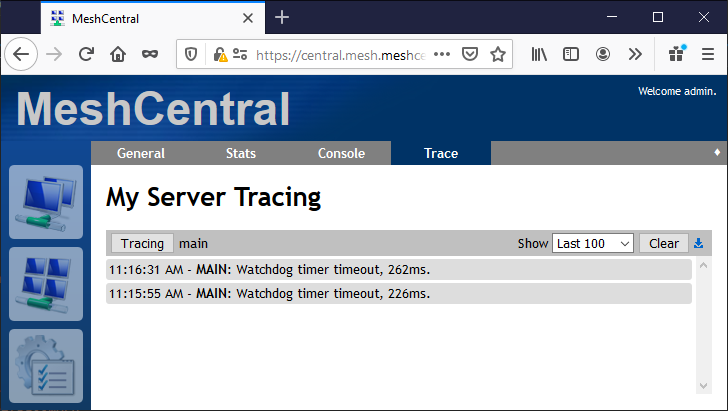Viewport: 728px width, 411px height.
Task: Expand more toolbar tools chevrons
Action: tap(635, 54)
